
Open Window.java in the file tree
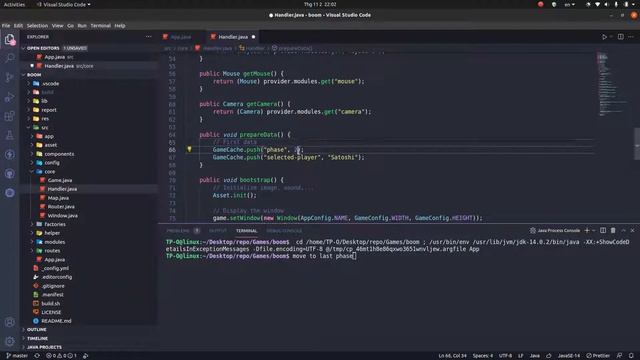tap(62, 216)
